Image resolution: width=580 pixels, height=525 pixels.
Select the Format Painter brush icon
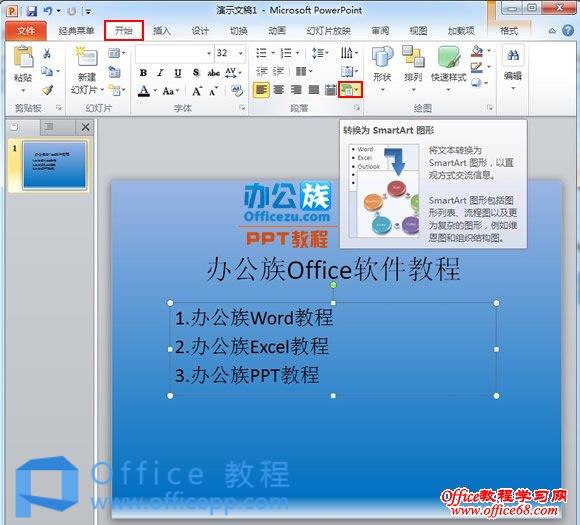point(47,89)
